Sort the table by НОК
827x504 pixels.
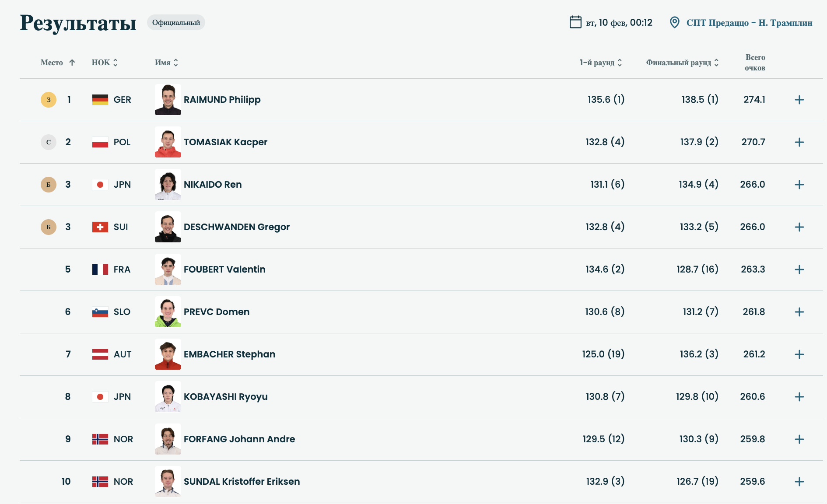point(105,63)
